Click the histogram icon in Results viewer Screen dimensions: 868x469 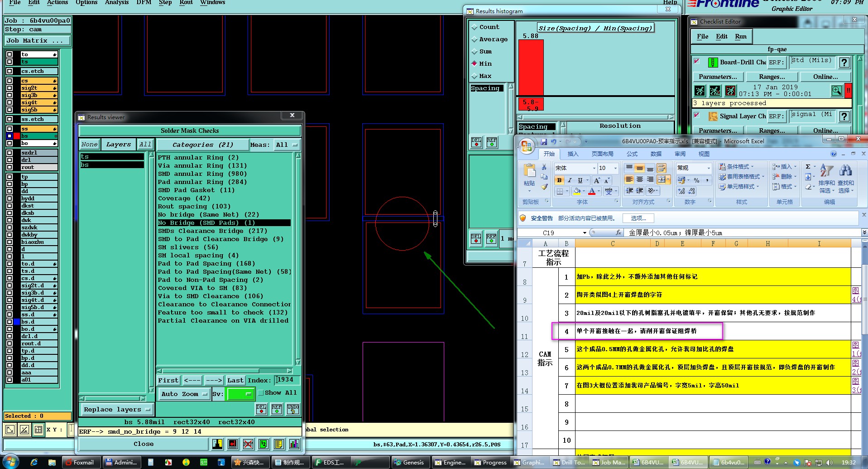point(294,444)
